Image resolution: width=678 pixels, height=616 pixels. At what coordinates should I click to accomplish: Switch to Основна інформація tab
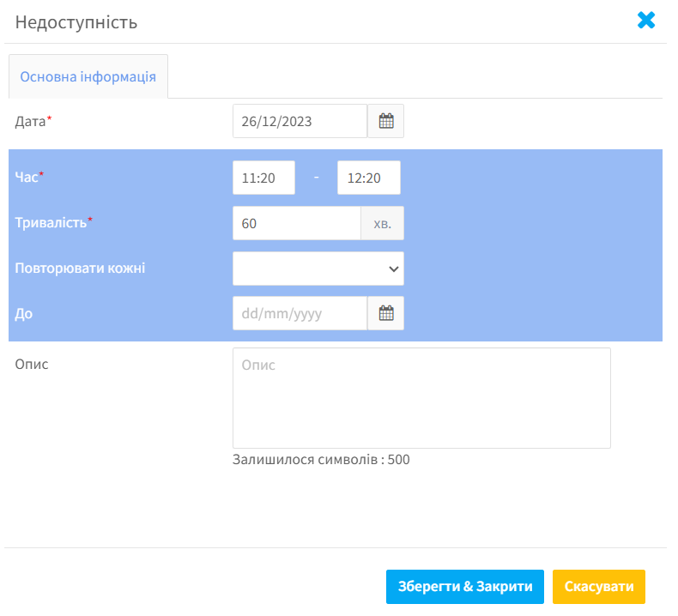tap(88, 76)
